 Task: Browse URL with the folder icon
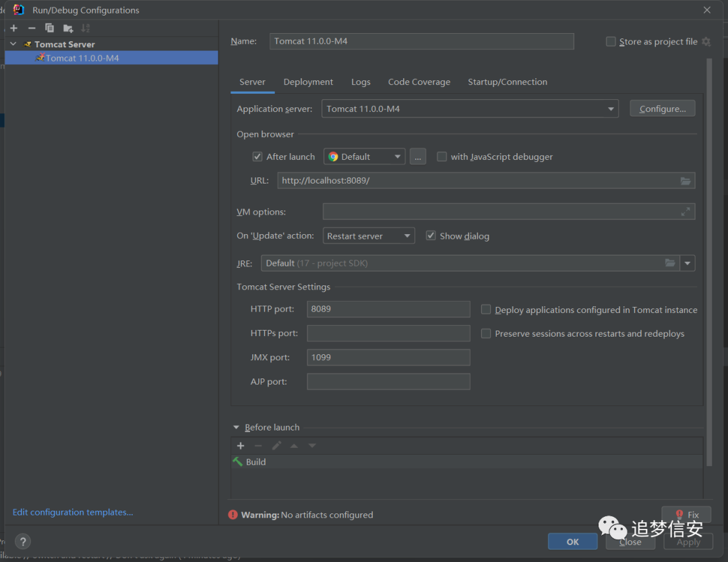pos(686,181)
